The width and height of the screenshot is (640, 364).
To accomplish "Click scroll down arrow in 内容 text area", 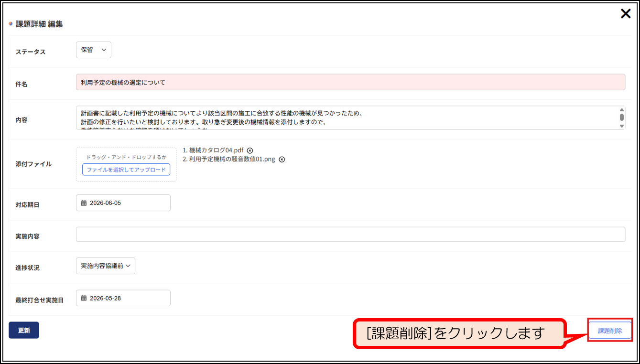I will [622, 126].
